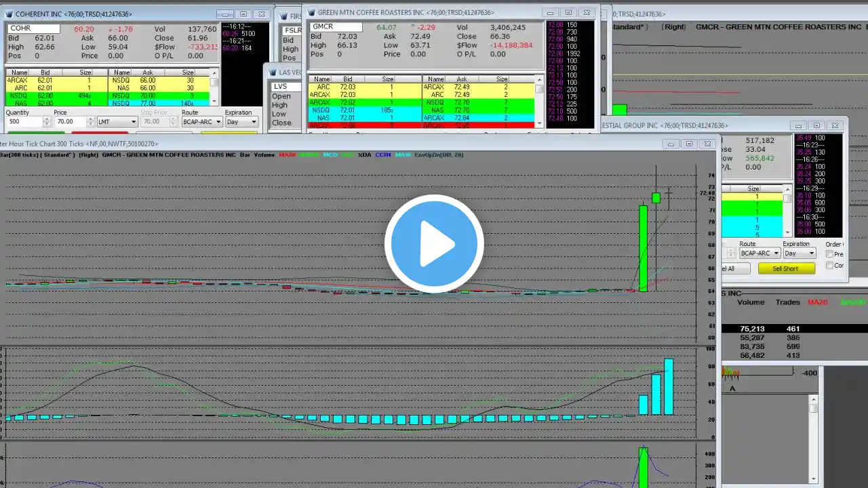
Task: Adjust price using the Price spinner arrows
Action: click(92, 122)
